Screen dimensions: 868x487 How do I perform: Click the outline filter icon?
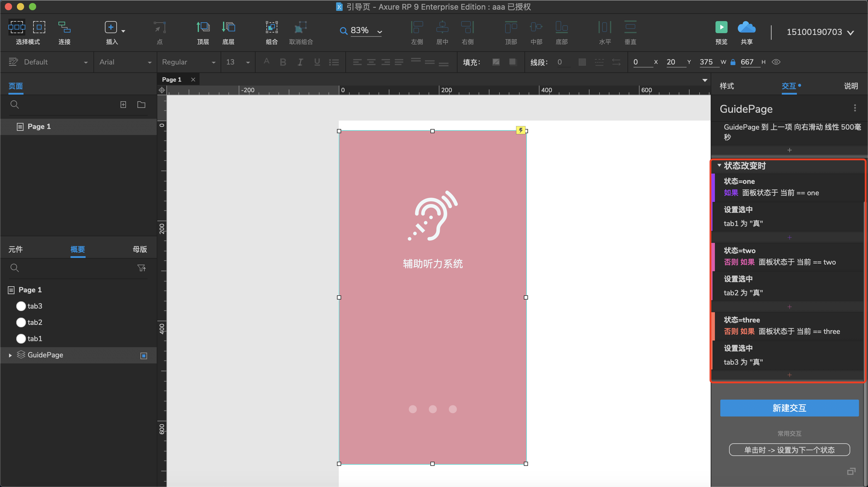tap(142, 268)
